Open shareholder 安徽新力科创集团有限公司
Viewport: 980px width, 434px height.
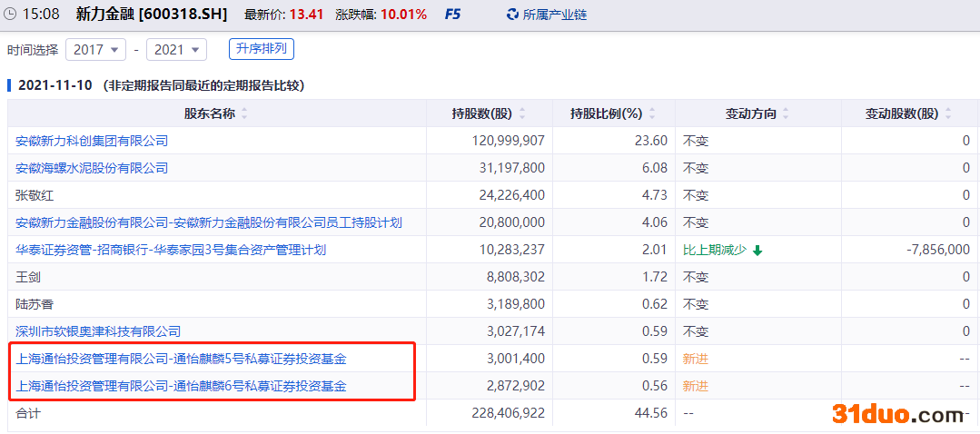pyautogui.click(x=92, y=141)
